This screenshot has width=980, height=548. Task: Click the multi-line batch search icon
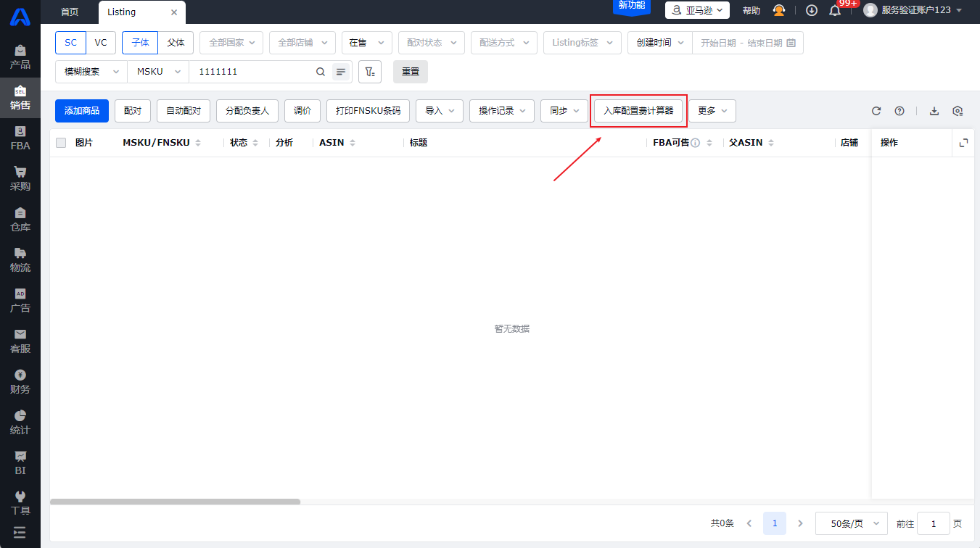pos(341,72)
